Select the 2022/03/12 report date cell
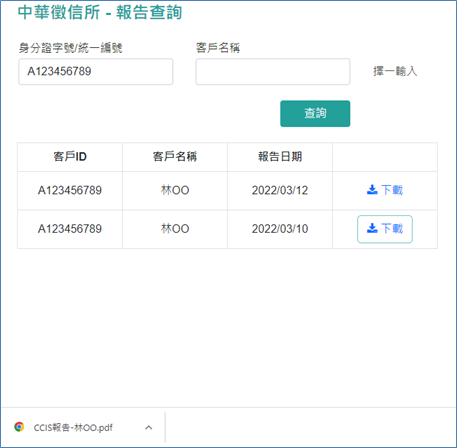Screen dimensions: 457x448 point(280,190)
